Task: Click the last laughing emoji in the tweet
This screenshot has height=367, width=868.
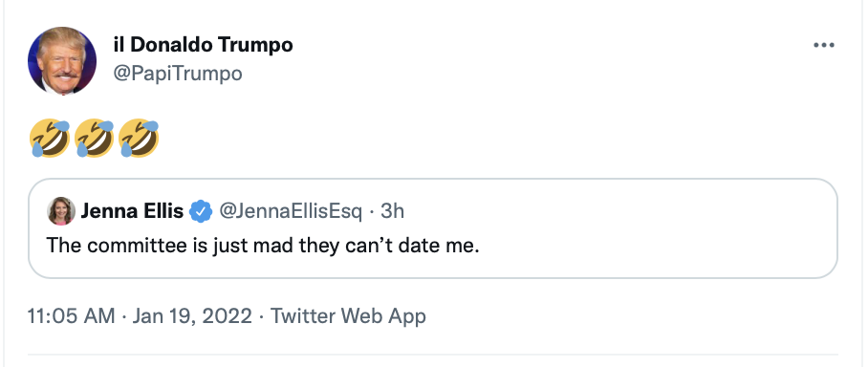Action: [x=139, y=138]
